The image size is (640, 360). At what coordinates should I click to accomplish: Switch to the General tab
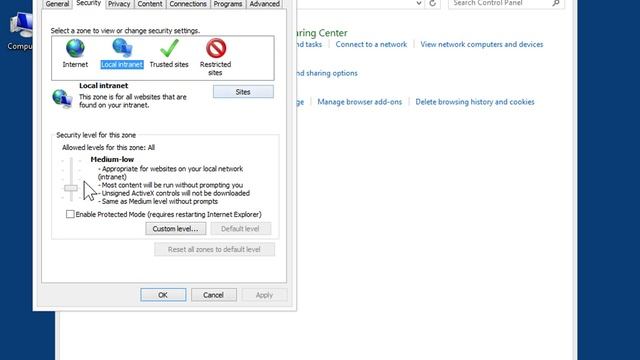[x=57, y=4]
